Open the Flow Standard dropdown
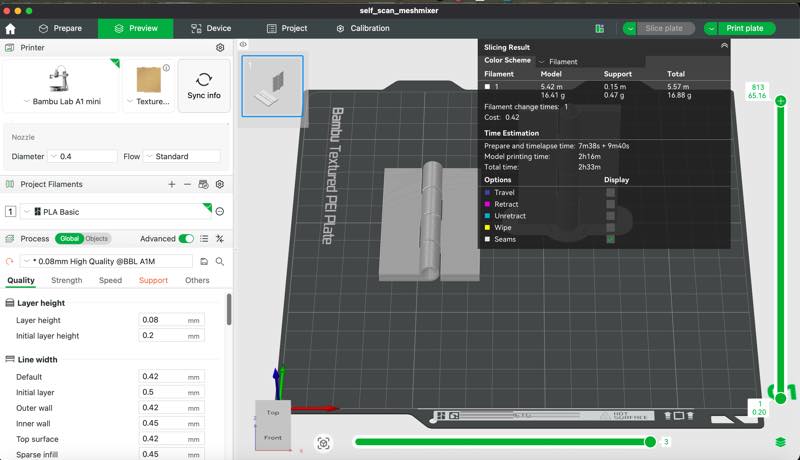800x460 pixels. [x=182, y=157]
